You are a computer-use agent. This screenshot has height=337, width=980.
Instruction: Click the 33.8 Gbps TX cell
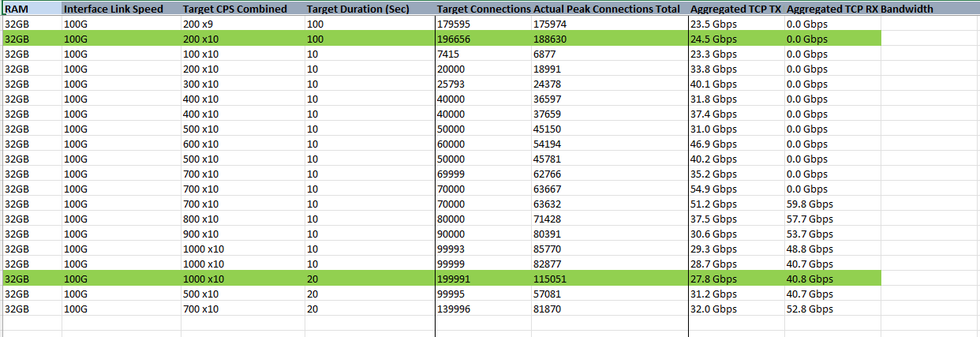737,69
